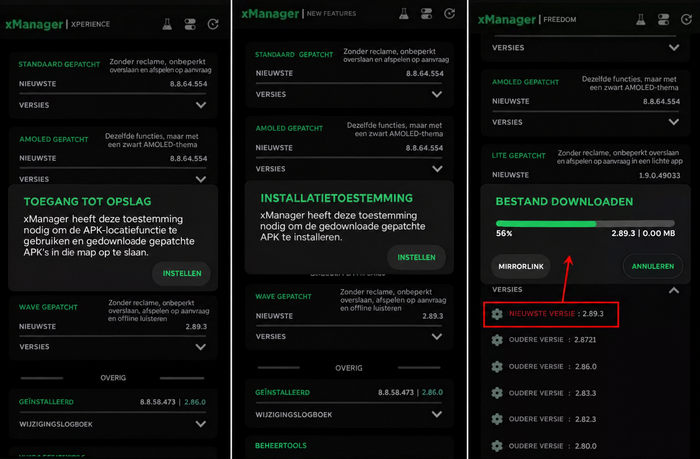The image size is (700, 459).
Task: Tap the Mirrorlink button
Action: pos(521,267)
